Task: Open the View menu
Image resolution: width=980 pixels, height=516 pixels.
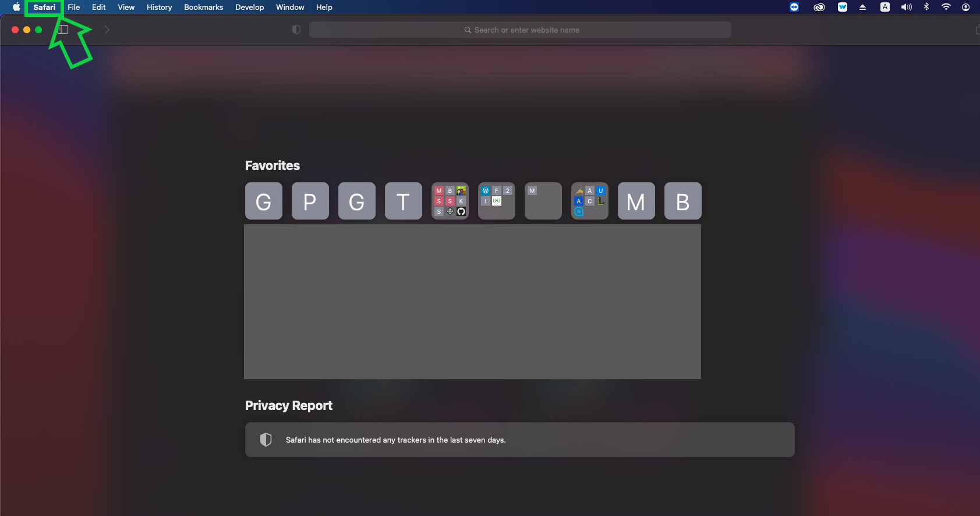Action: 126,7
